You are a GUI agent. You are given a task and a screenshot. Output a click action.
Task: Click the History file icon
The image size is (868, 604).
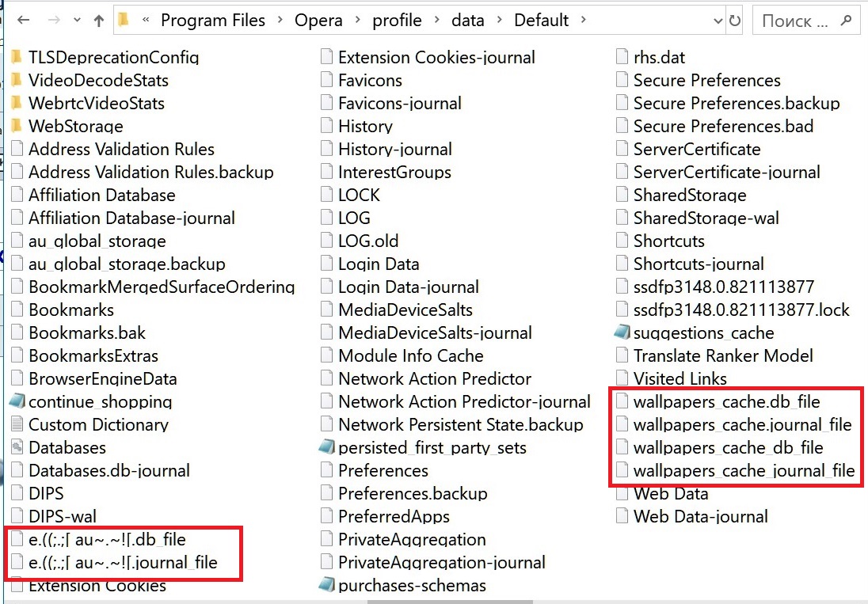point(326,126)
